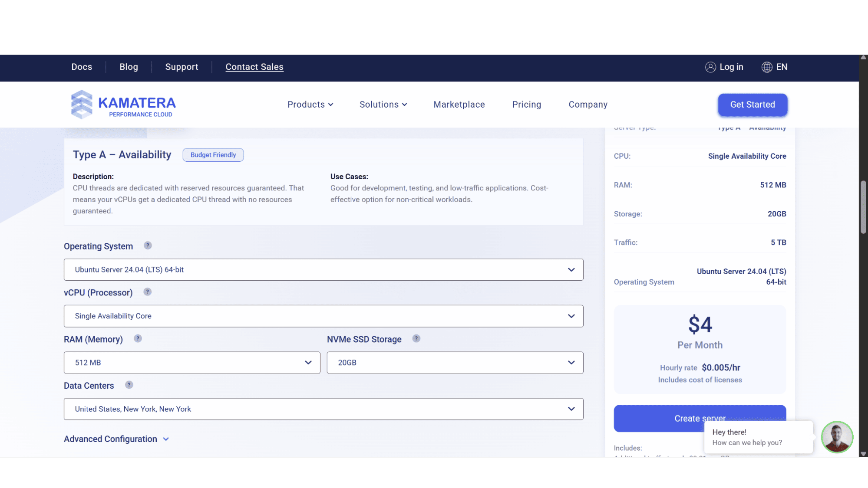The width and height of the screenshot is (868, 488).
Task: Open the Operating System dropdown
Action: tap(323, 270)
